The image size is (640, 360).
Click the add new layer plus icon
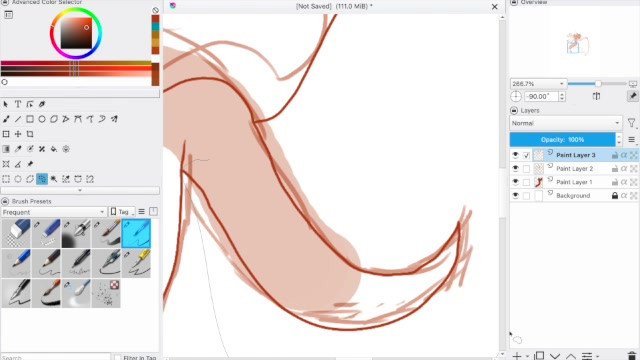pyautogui.click(x=517, y=356)
